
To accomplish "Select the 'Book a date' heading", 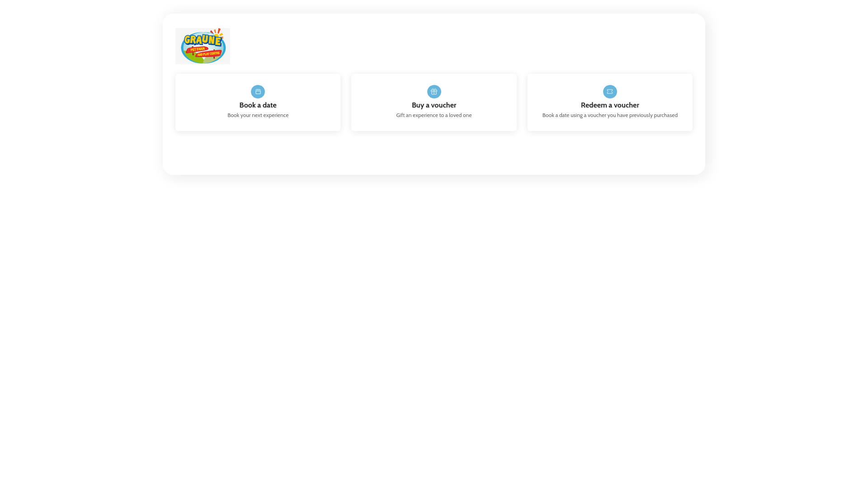I will 258,105.
